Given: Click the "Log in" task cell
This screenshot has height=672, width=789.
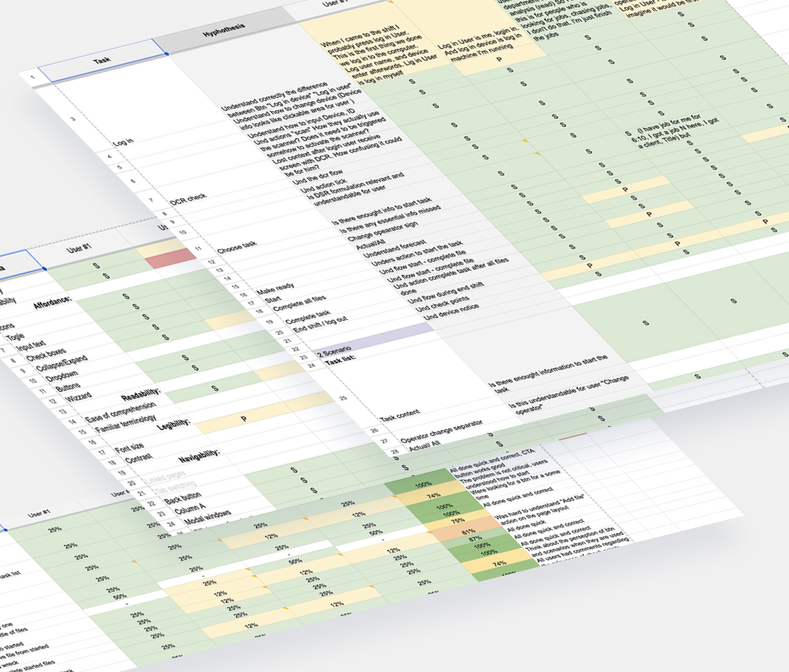Looking at the screenshot, I should [123, 141].
